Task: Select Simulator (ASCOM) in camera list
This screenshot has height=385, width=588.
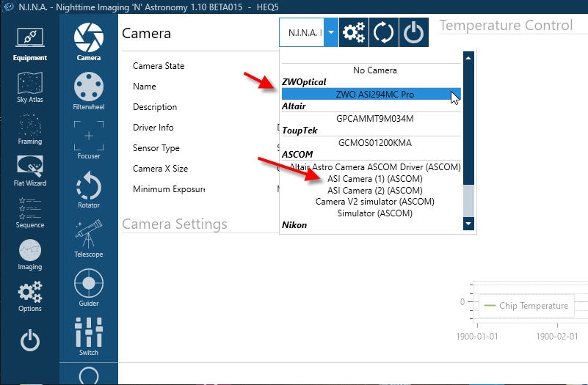Action: click(374, 213)
